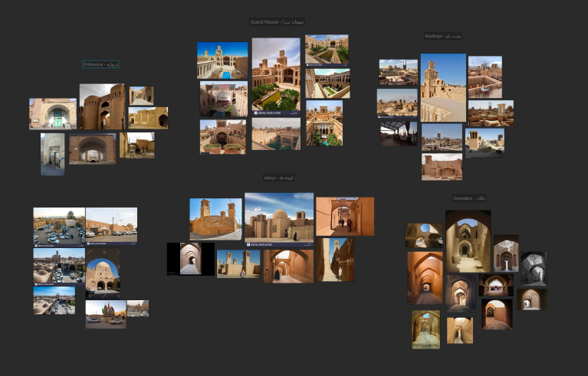The image size is (588, 376).
Task: Select the tall white doorway image
Action: [x=52, y=154]
